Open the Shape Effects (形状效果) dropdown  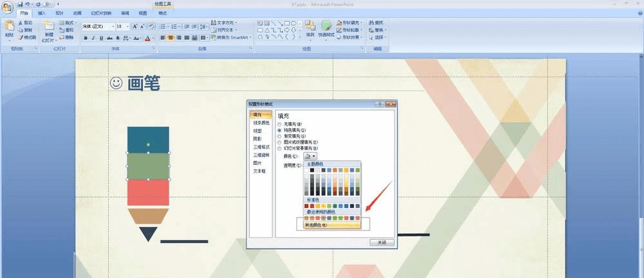pyautogui.click(x=350, y=37)
